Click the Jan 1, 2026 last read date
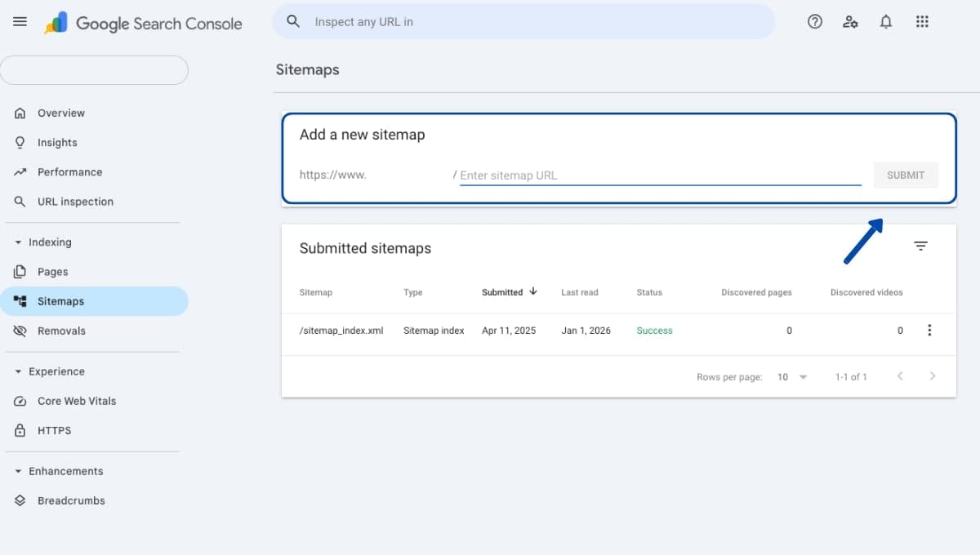Image resolution: width=980 pixels, height=555 pixels. [586, 331]
